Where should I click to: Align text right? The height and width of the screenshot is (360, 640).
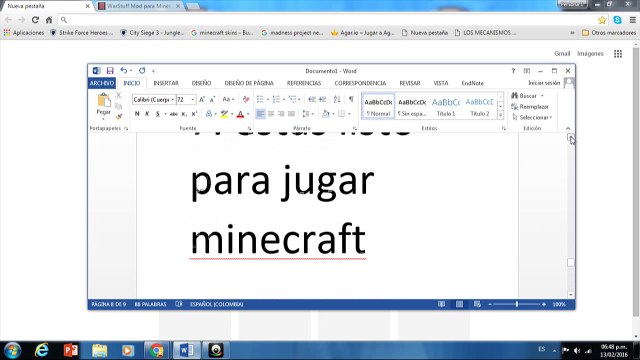click(x=281, y=114)
